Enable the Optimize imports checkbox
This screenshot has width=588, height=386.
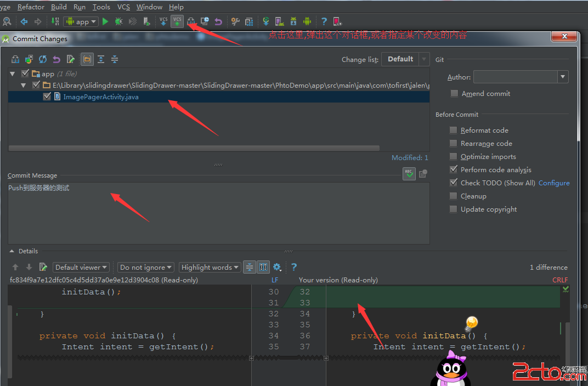453,157
